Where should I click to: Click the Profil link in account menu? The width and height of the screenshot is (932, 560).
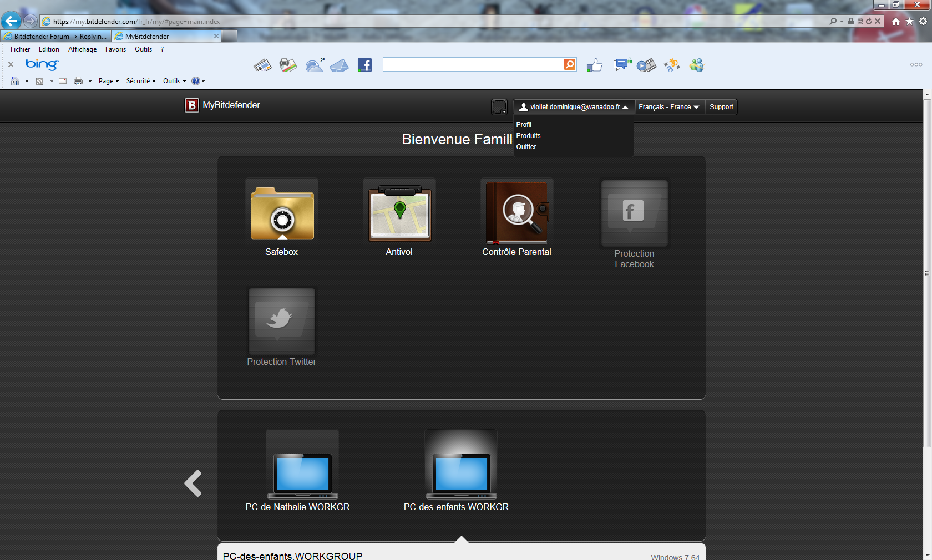point(524,125)
